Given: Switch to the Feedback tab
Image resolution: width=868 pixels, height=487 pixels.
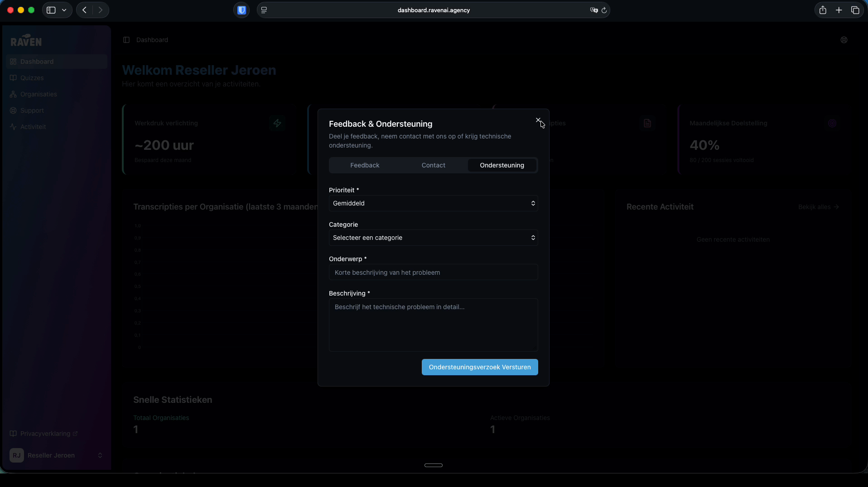Looking at the screenshot, I should coord(365,165).
